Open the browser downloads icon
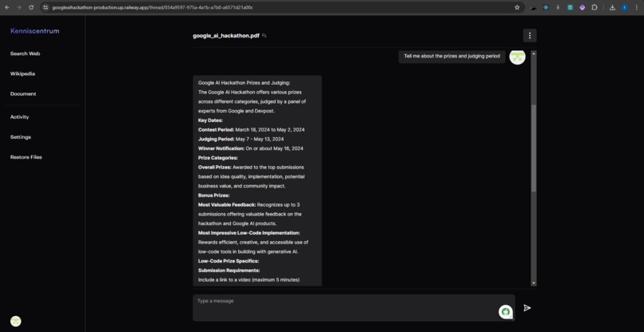This screenshot has width=644, height=332. 612,7
